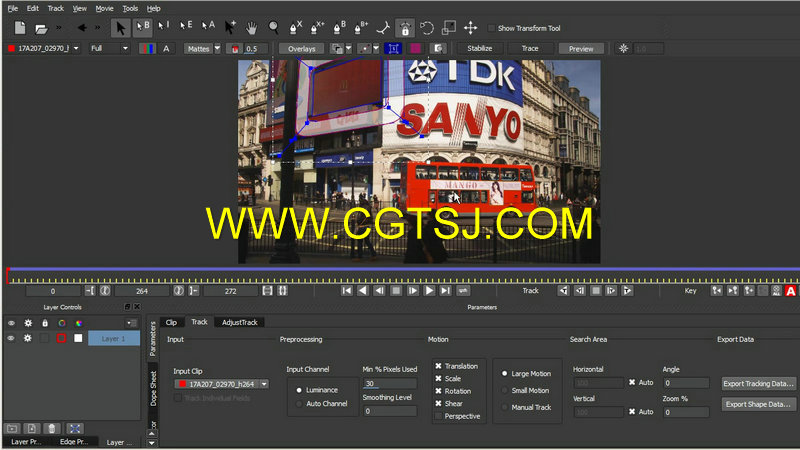The image size is (800, 450).
Task: Click the undo back arrow icon
Action: pyautogui.click(x=82, y=28)
